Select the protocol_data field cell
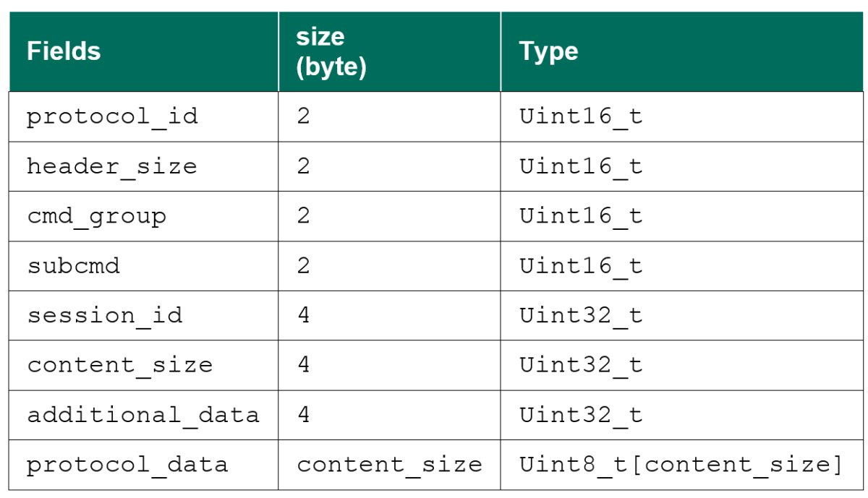Image resolution: width=868 pixels, height=498 pixels. 127,465
